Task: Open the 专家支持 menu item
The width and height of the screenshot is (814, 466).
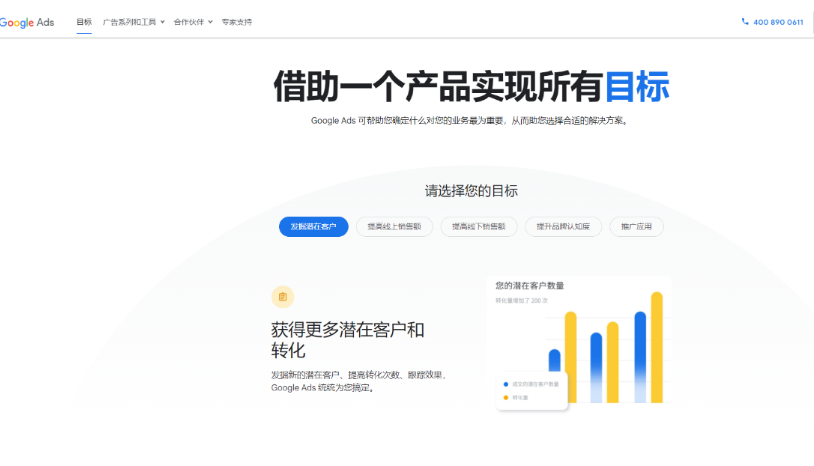Action: [x=237, y=22]
